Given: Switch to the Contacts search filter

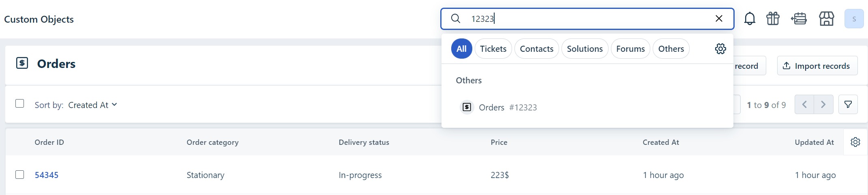Looking at the screenshot, I should pyautogui.click(x=536, y=49).
